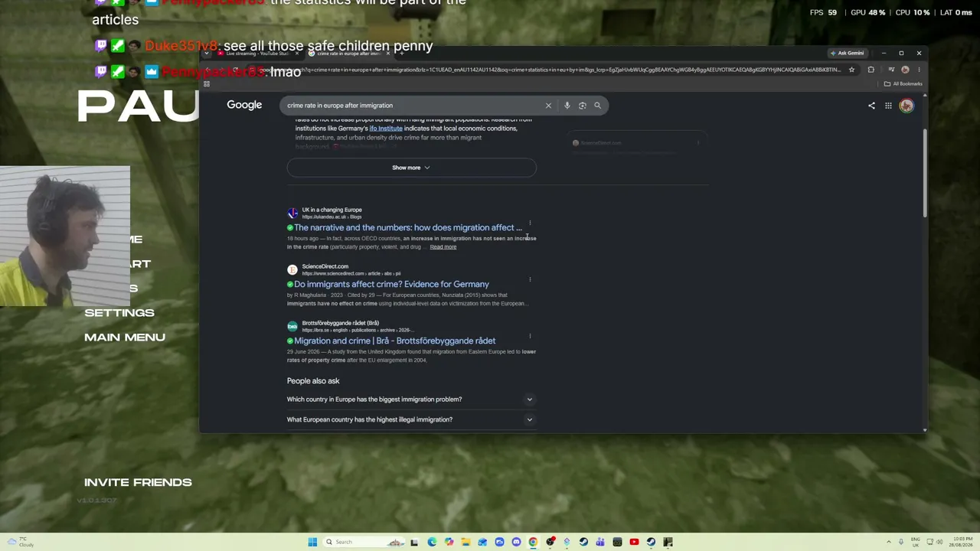Open 'The narrative and the numbers' result
This screenshot has height=551, width=980.
click(x=408, y=227)
